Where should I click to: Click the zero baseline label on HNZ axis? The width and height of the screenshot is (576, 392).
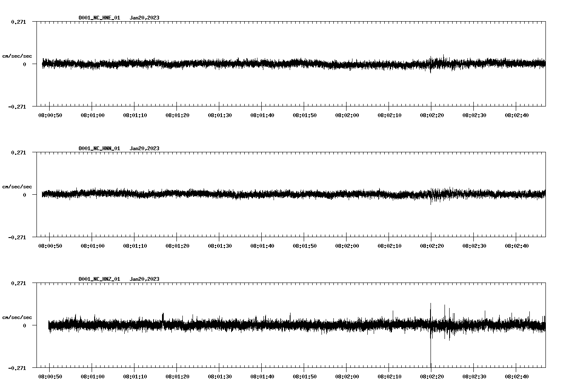point(25,325)
